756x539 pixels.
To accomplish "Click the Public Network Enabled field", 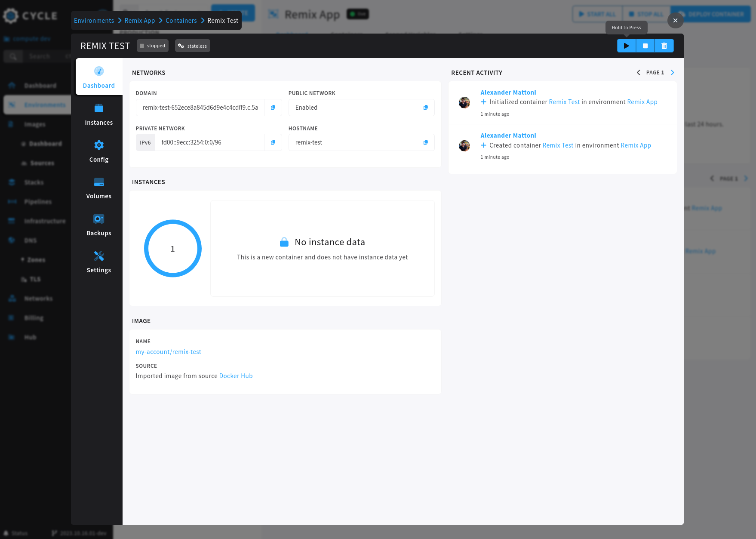I will [x=353, y=108].
